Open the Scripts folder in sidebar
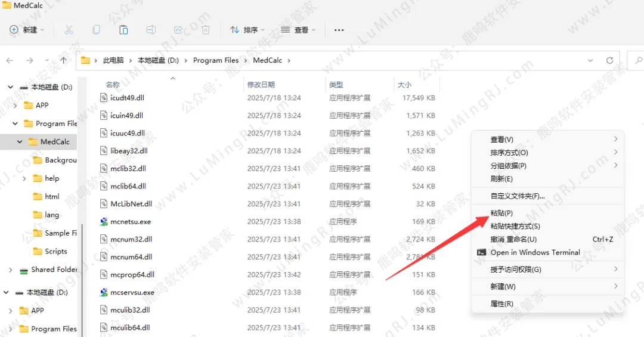The width and height of the screenshot is (644, 337). [55, 251]
